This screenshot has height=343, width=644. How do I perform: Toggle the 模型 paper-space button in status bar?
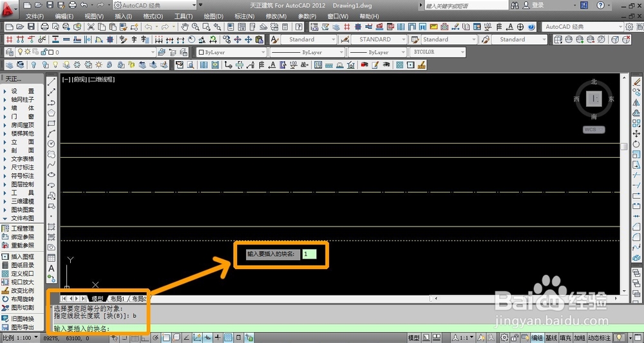(x=413, y=338)
